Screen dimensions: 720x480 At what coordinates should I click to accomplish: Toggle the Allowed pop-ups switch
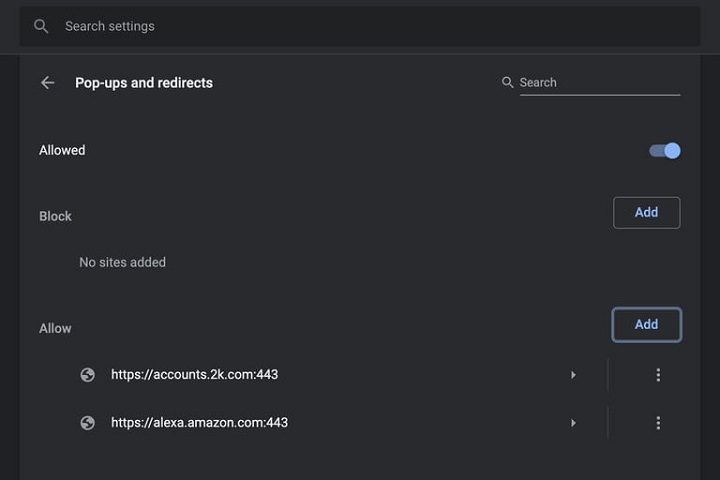pyautogui.click(x=665, y=151)
